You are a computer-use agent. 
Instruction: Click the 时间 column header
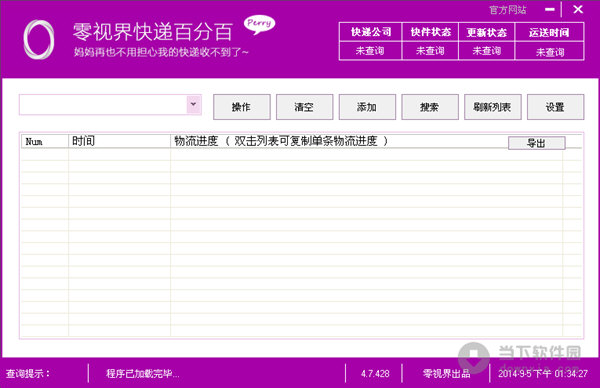(119, 141)
